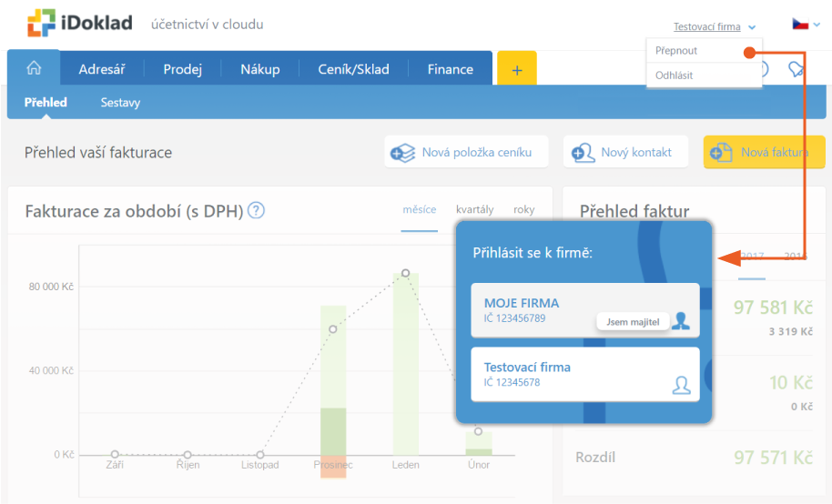The image size is (832, 504).
Task: Click the user icon on Testovací firma card
Action: click(681, 385)
